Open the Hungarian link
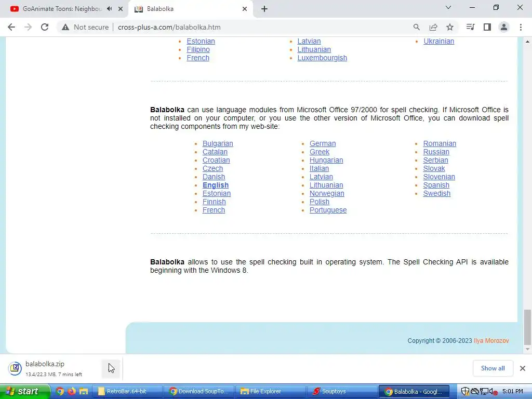 click(x=326, y=160)
